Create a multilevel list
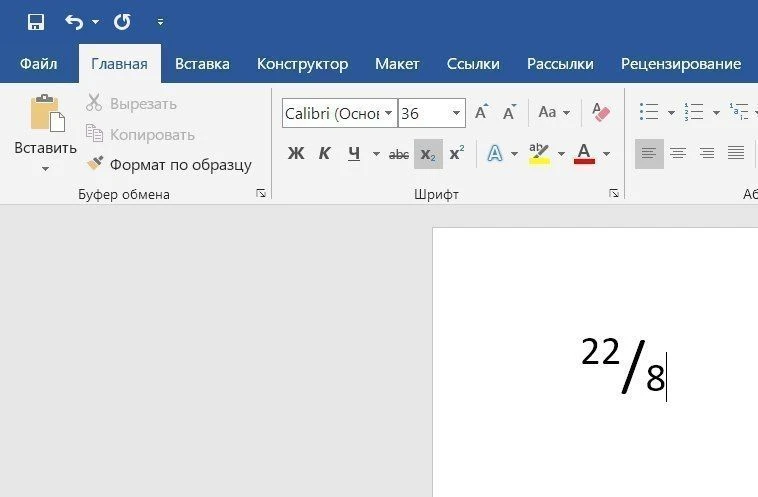The image size is (758, 497). click(x=739, y=112)
